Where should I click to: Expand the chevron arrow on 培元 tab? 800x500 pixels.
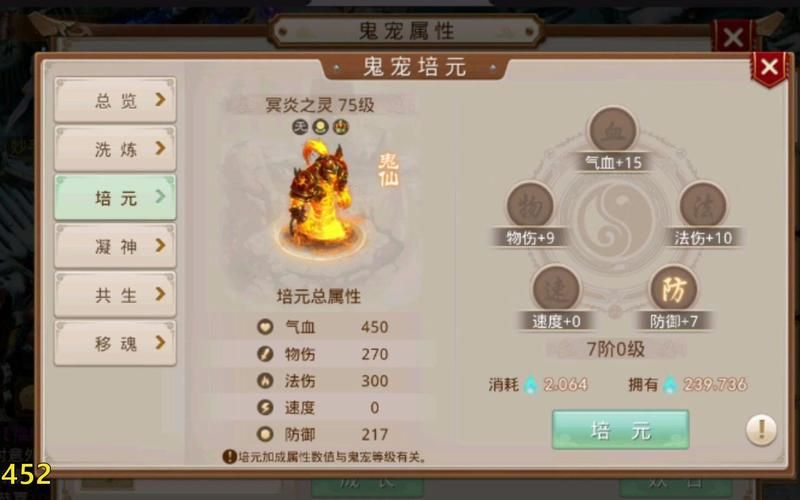160,196
